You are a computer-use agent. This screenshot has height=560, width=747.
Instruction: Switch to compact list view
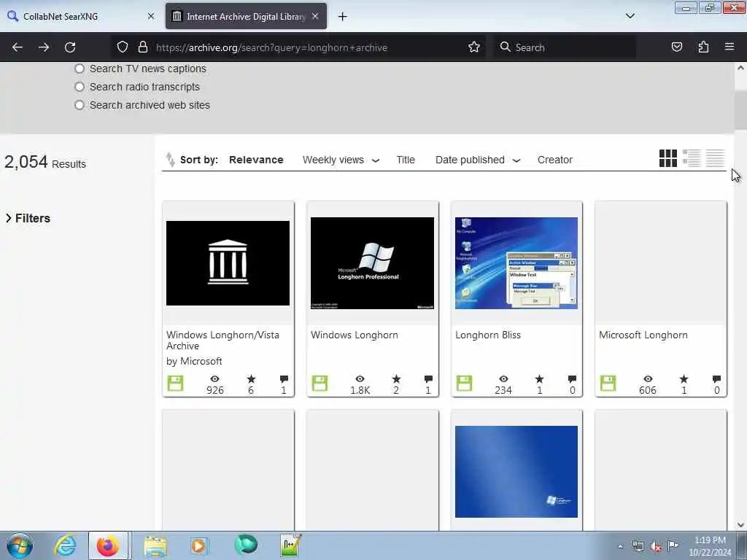(x=715, y=158)
